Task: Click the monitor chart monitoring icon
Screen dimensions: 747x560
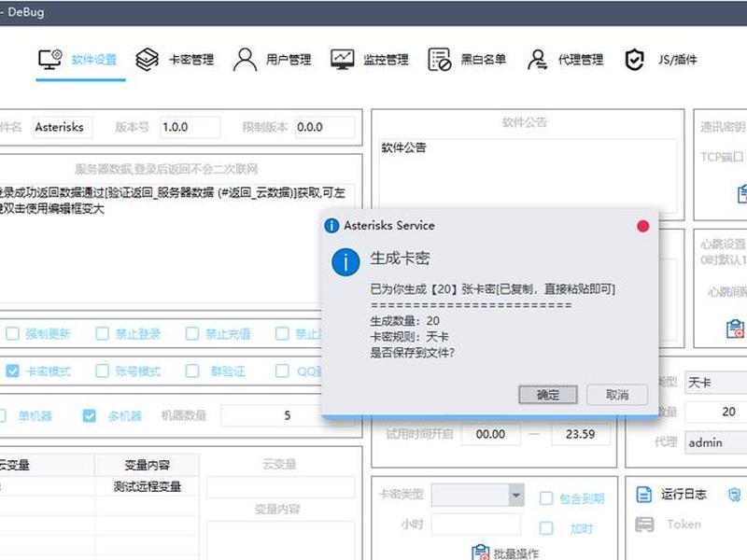Action: click(x=342, y=60)
